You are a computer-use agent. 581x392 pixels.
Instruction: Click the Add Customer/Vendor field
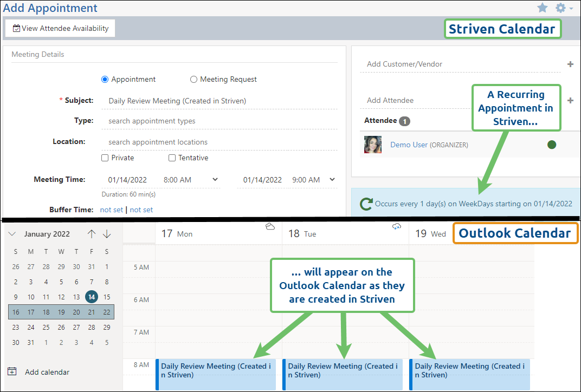(460, 64)
